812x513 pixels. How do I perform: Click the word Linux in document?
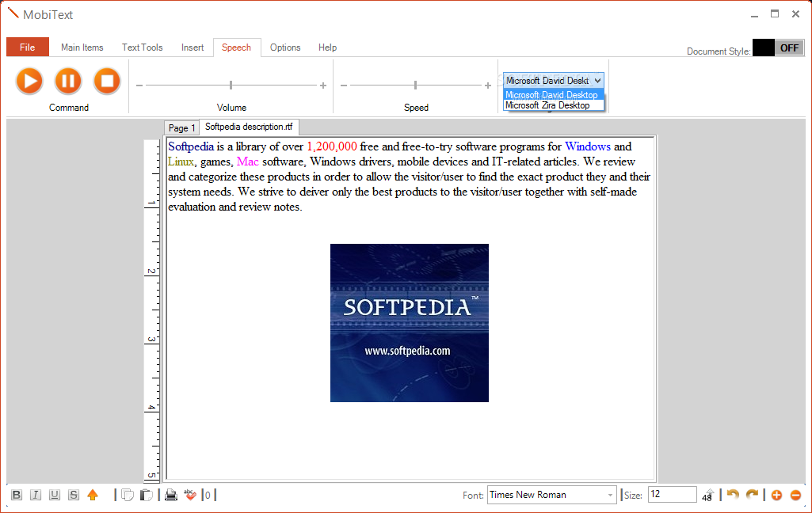[181, 161]
